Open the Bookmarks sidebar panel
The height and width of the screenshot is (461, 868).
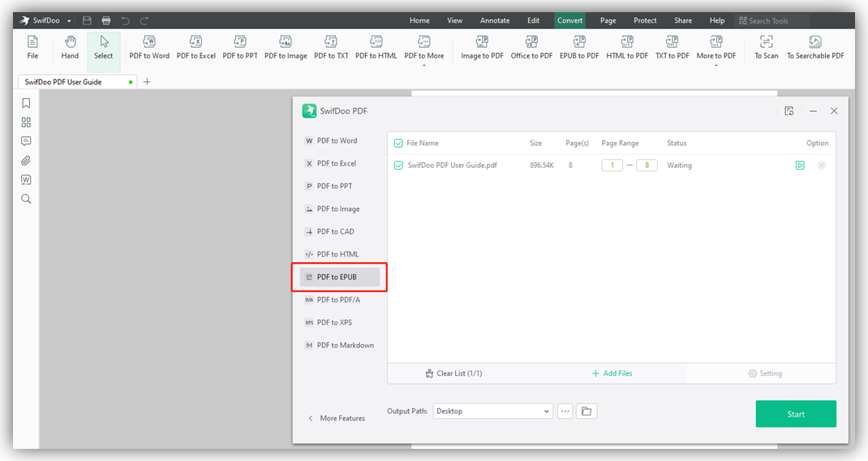(26, 103)
